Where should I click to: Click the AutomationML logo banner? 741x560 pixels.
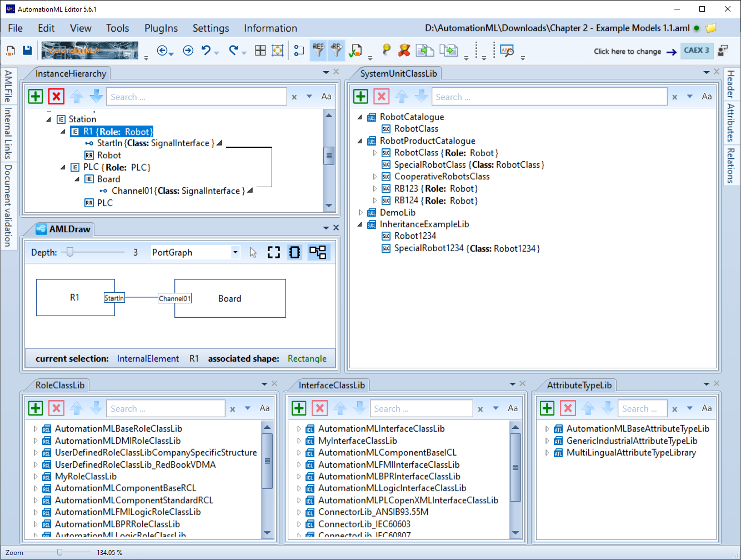coord(90,51)
